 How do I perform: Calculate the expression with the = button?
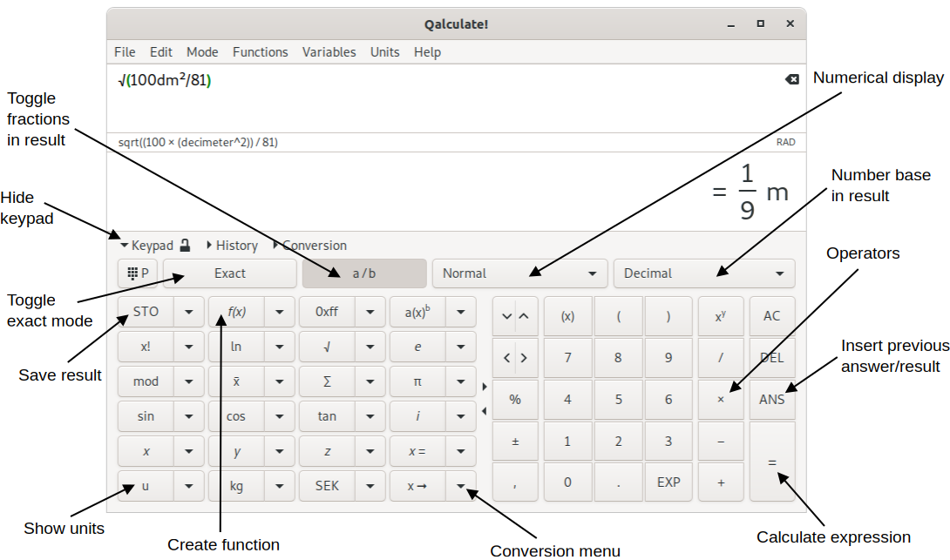[771, 461]
